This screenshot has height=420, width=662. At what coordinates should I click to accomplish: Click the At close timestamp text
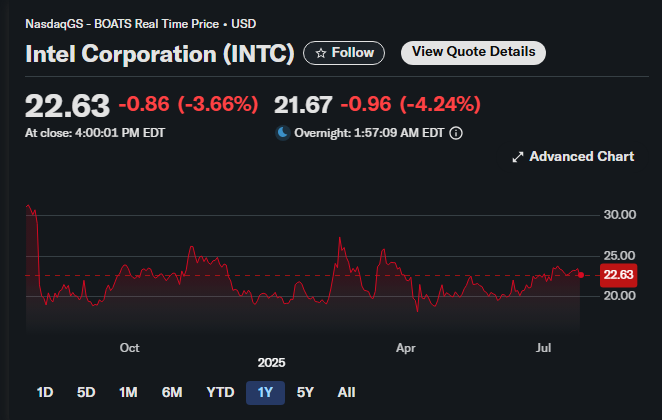tap(95, 133)
